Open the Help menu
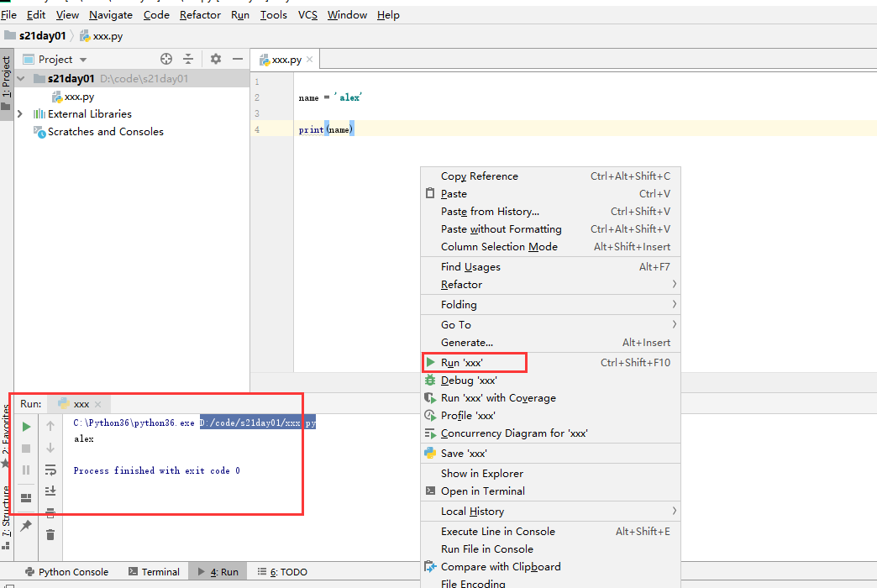 388,14
